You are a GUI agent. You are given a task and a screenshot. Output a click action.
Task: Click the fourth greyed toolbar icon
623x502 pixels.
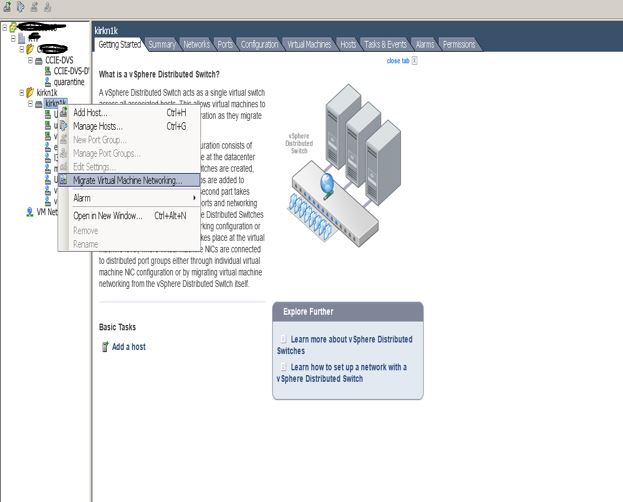pyautogui.click(x=48, y=6)
